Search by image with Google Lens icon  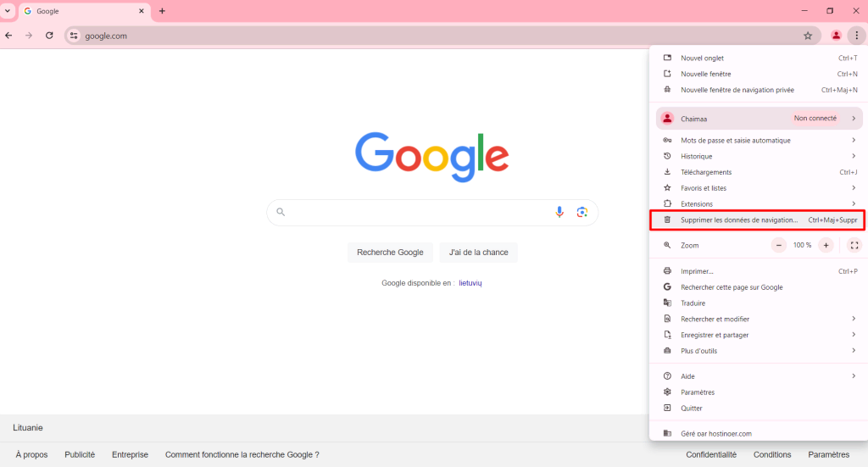(x=581, y=212)
